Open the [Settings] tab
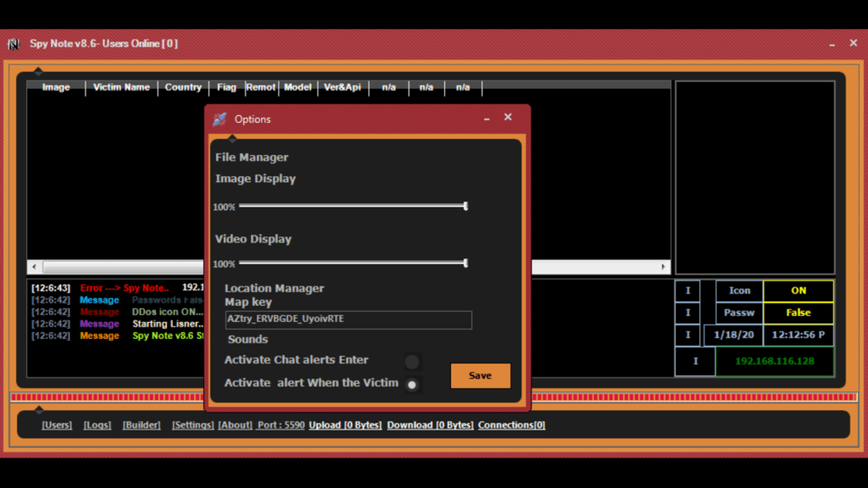 point(192,425)
